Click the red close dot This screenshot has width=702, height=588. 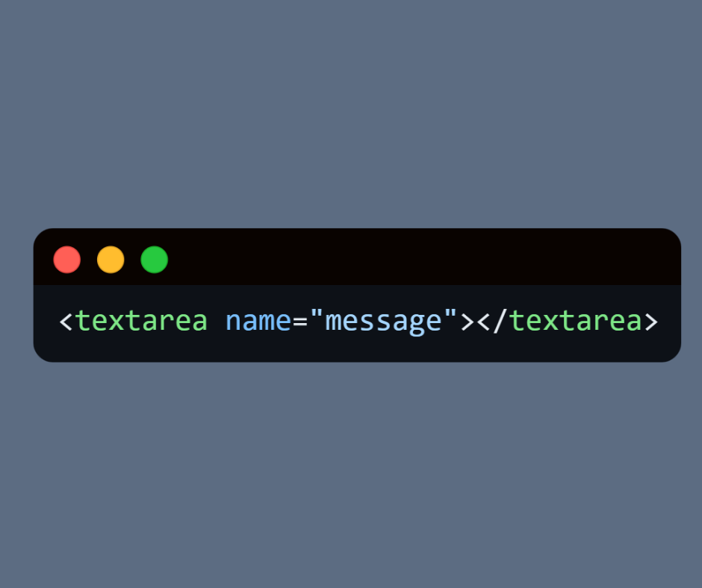[66, 260]
